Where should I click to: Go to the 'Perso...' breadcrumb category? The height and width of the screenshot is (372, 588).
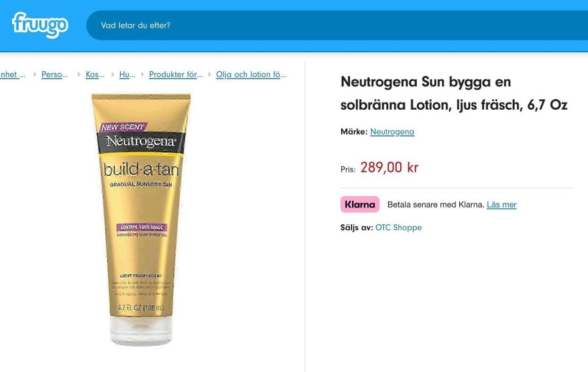click(55, 75)
